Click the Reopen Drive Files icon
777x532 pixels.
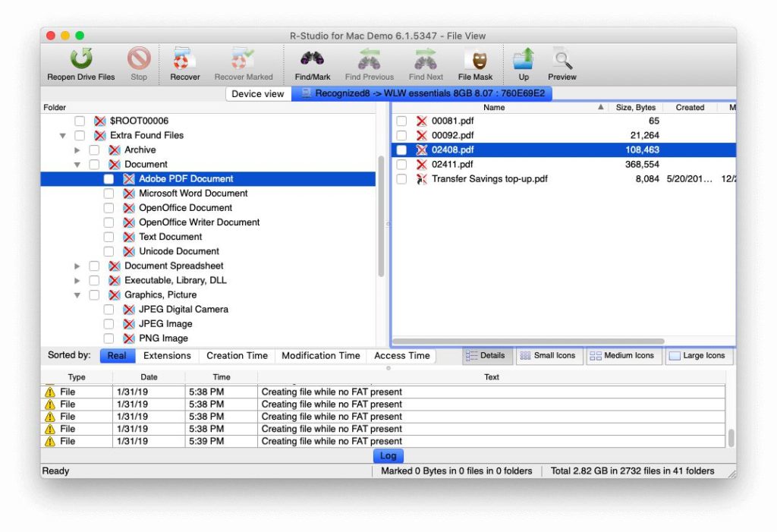pos(81,61)
